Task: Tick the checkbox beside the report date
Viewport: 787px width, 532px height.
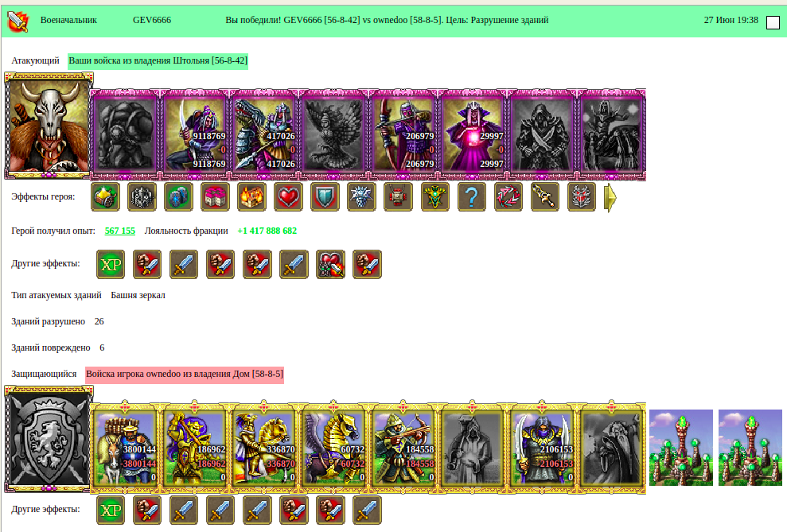Action: click(773, 22)
